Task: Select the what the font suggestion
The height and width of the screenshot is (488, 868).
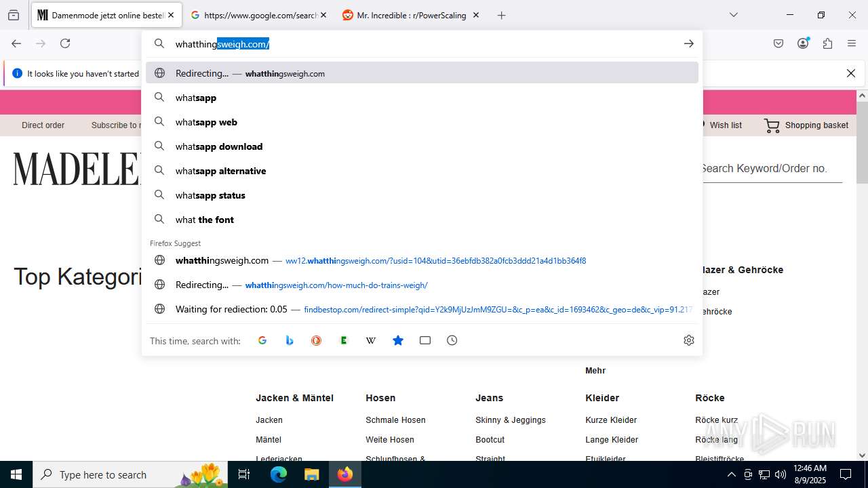Action: [x=422, y=220]
